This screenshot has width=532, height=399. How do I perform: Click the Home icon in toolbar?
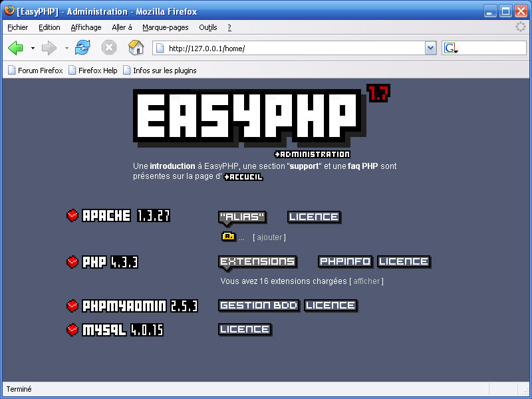pyautogui.click(x=136, y=48)
